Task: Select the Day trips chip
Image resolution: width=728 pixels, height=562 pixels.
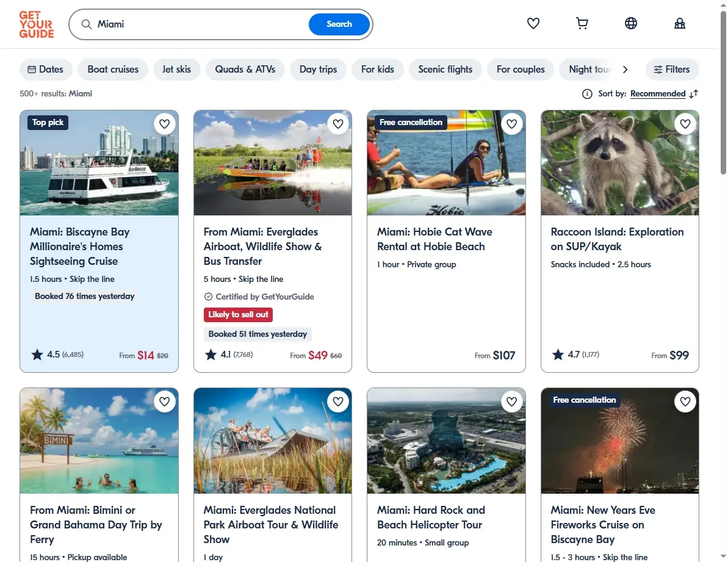Action: pos(318,70)
